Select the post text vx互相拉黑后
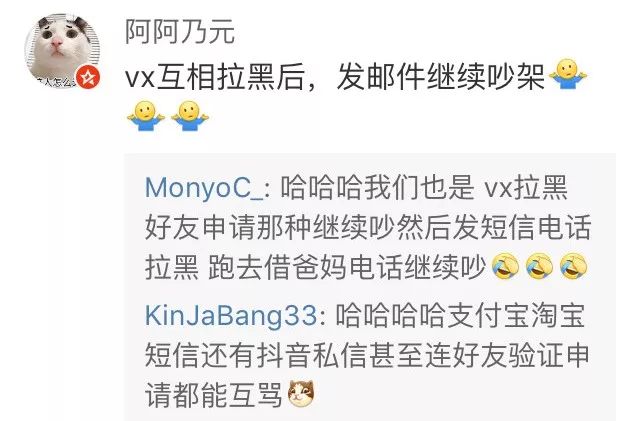This screenshot has height=421, width=640. pyautogui.click(x=215, y=76)
